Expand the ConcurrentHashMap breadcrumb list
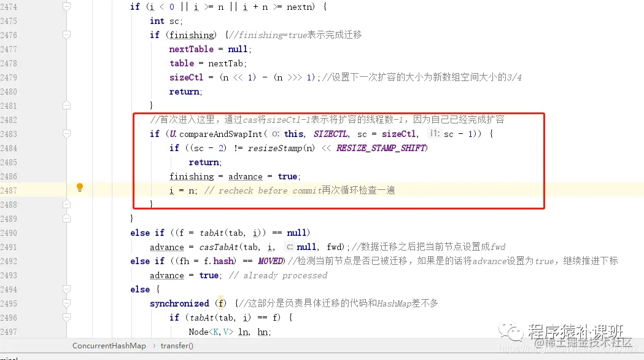644x360 pixels. pos(109,346)
